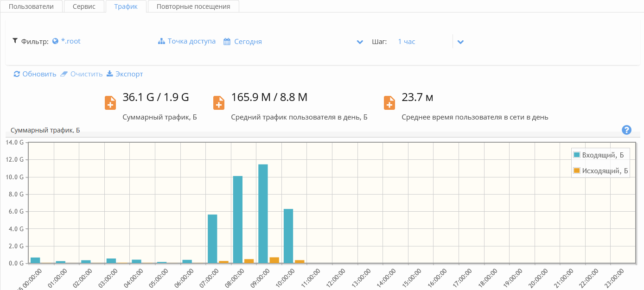Click the globe icon beside *.root
Viewport: 644px width, 290px height.
55,41
